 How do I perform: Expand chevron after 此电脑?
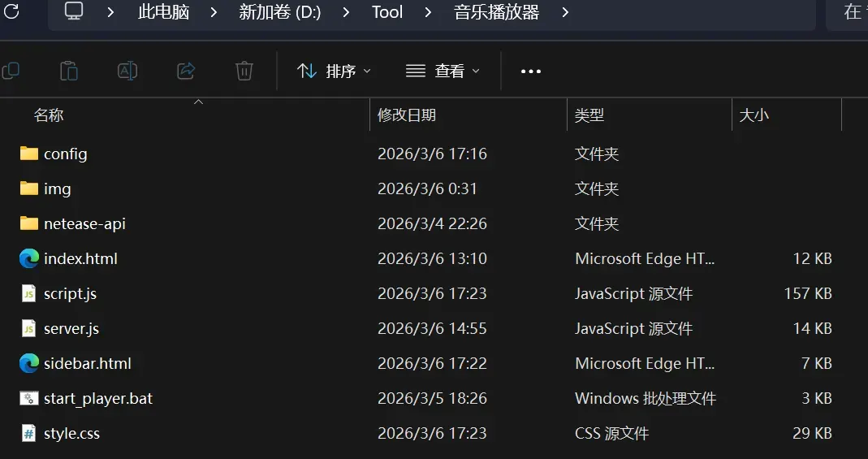214,11
